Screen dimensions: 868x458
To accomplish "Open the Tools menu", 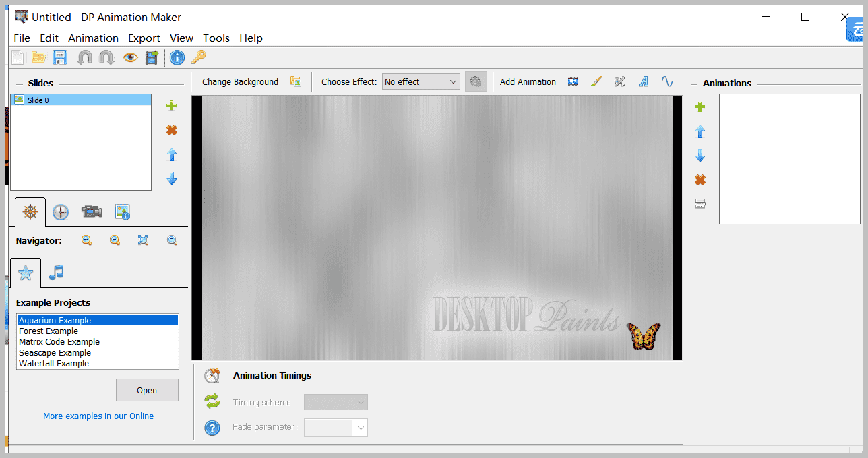I will pyautogui.click(x=216, y=38).
